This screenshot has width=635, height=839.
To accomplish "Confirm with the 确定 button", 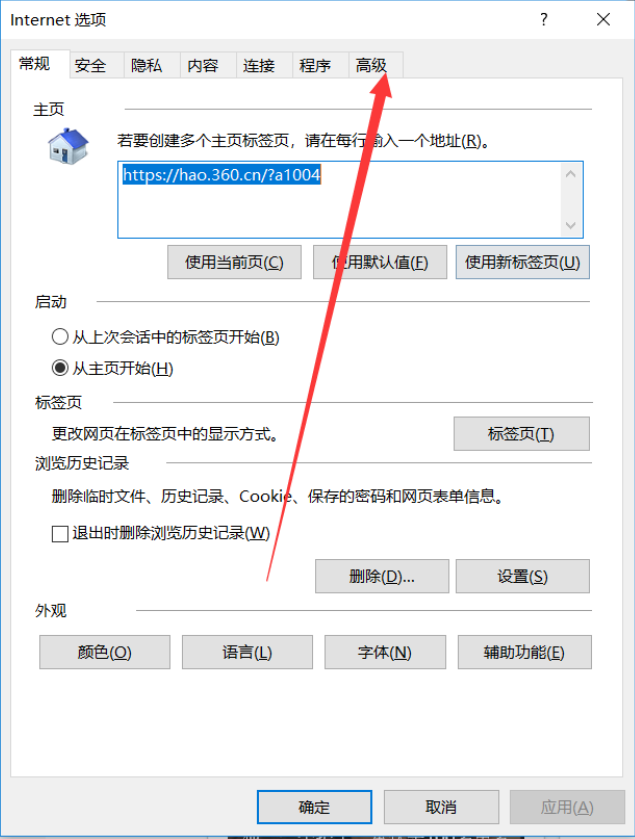I will (315, 807).
